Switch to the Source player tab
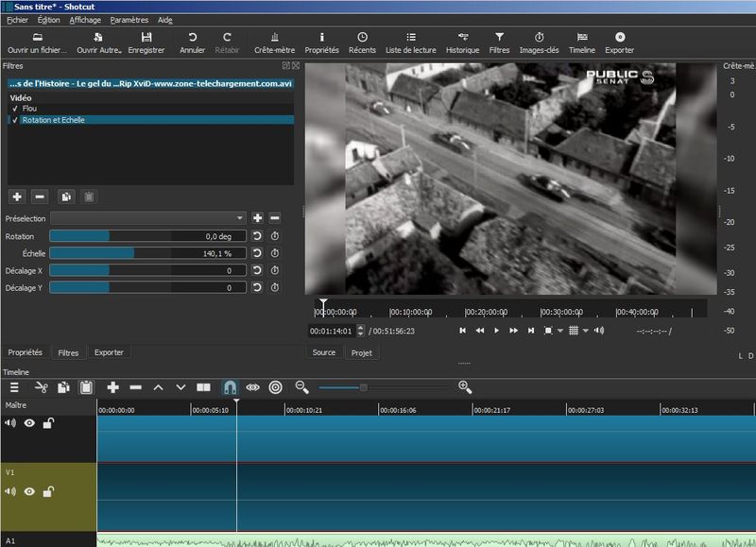The image size is (756, 547). tap(324, 352)
